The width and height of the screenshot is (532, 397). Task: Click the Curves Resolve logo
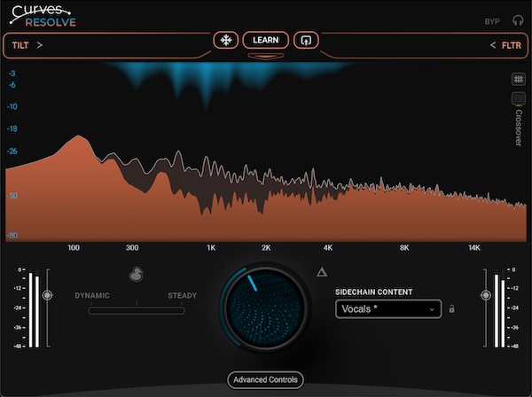tap(44, 15)
